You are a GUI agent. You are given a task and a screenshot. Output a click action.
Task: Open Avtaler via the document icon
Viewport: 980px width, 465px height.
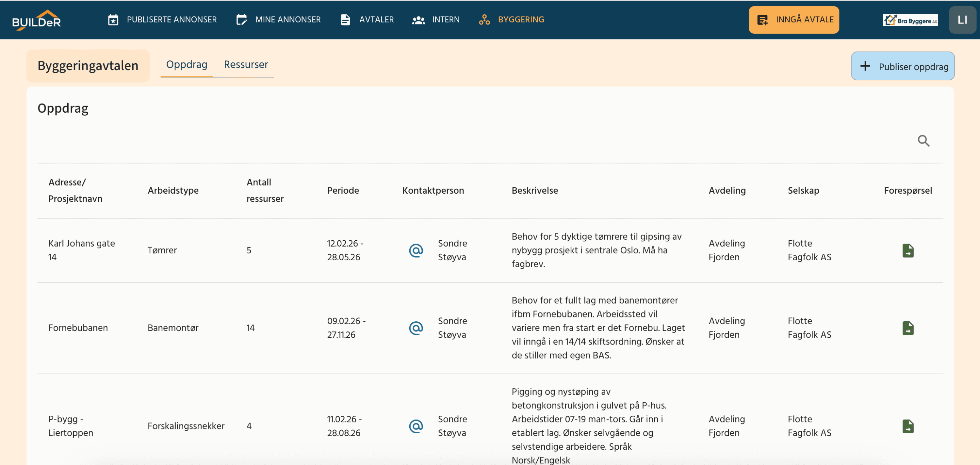(x=345, y=19)
